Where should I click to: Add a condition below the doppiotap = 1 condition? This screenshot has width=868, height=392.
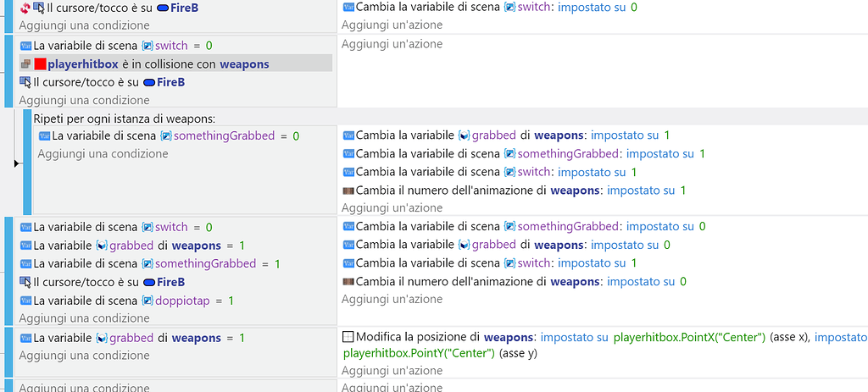[x=84, y=318]
